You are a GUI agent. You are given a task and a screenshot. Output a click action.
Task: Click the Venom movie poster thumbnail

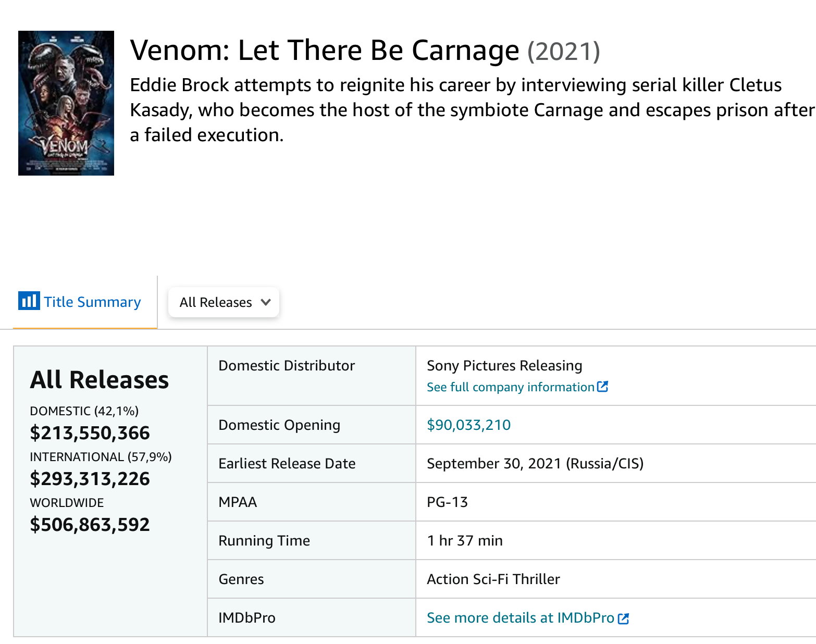[66, 103]
